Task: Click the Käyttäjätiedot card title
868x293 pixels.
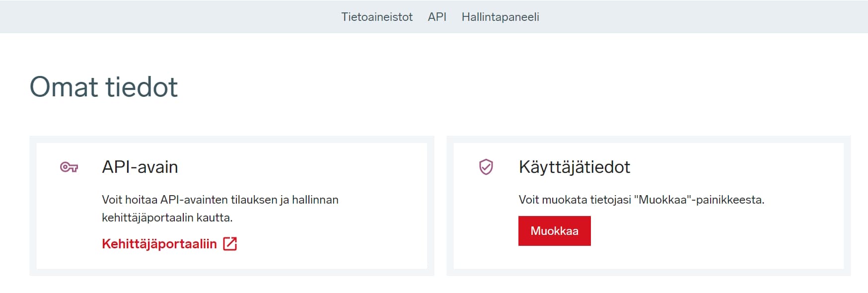Action: point(574,167)
